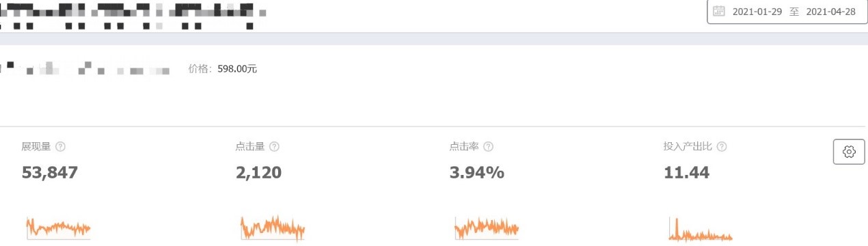Click help icon beside 展现量

(x=60, y=147)
